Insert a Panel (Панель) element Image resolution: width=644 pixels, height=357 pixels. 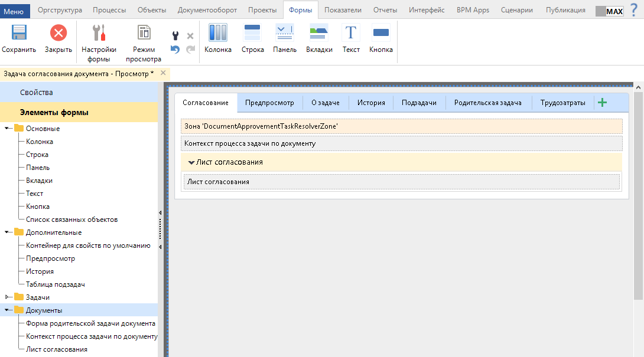[285, 33]
